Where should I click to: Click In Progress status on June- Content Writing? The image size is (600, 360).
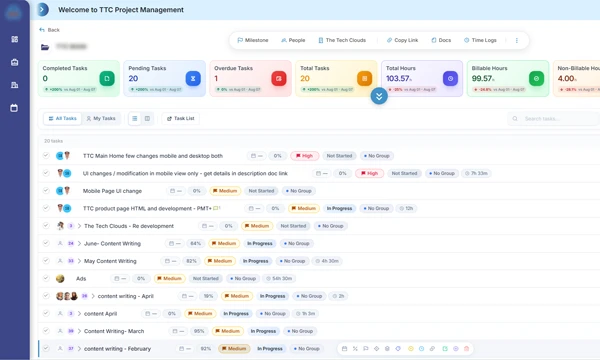tap(259, 243)
